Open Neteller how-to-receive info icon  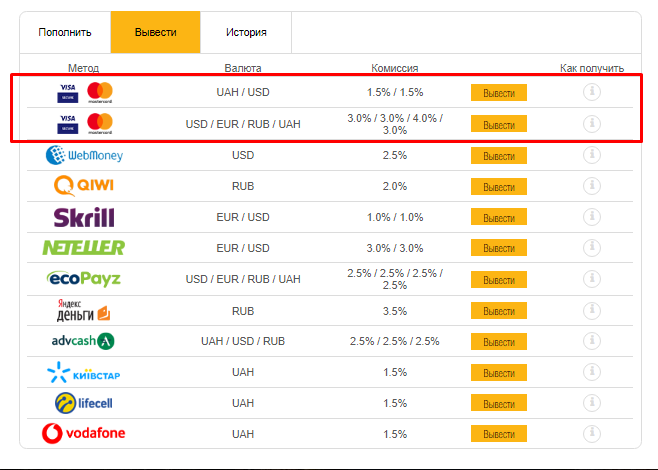click(x=592, y=248)
